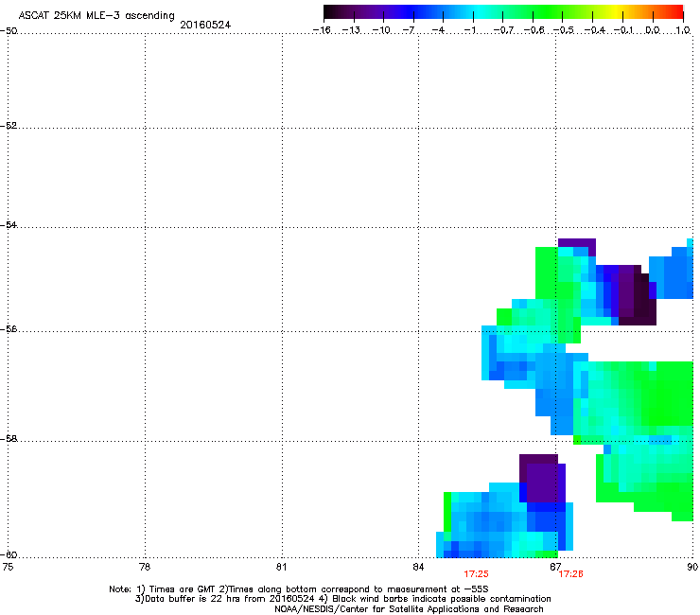This screenshot has width=700, height=615.
Task: Click the -0.6 label on the color scale
Action: point(534,30)
